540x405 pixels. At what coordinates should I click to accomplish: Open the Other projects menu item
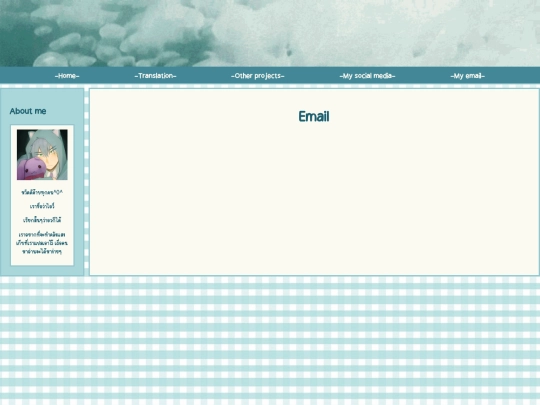[258, 76]
